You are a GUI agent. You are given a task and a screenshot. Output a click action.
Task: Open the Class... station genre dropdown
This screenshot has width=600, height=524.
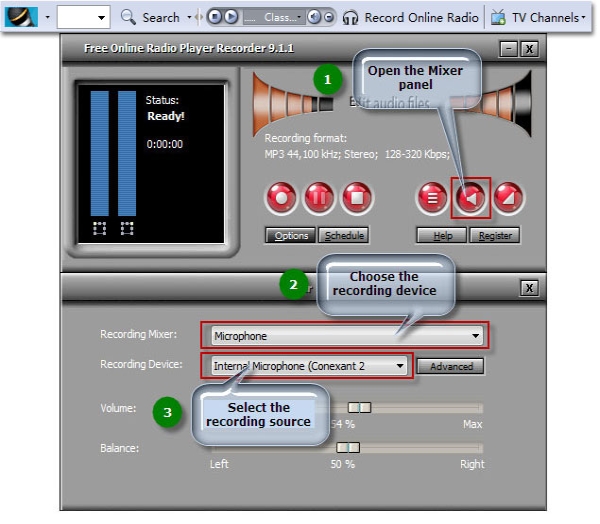(272, 17)
